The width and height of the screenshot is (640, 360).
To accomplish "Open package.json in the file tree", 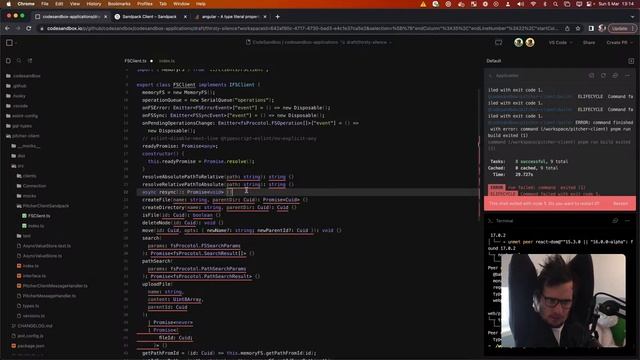I will point(27,346).
